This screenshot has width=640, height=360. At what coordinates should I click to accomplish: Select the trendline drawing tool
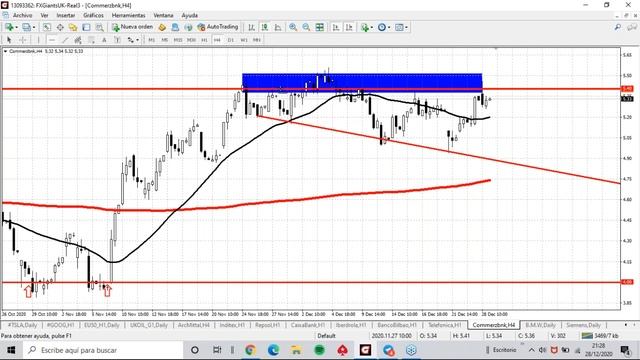tap(65, 40)
